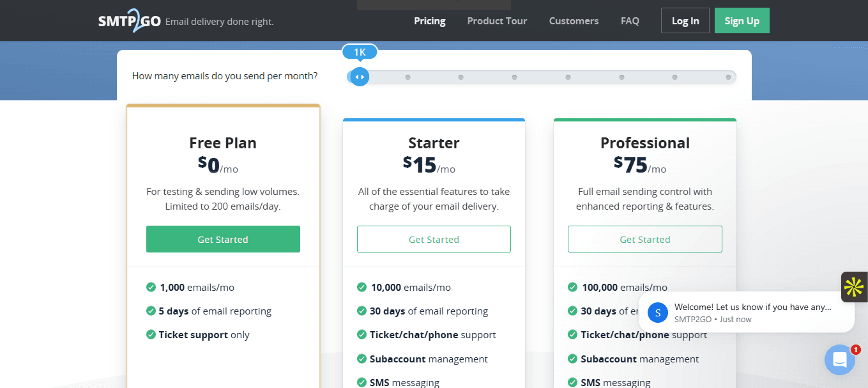Screen dimensions: 868x388
Task: Open the Welcome chat message notification
Action: tap(752, 312)
